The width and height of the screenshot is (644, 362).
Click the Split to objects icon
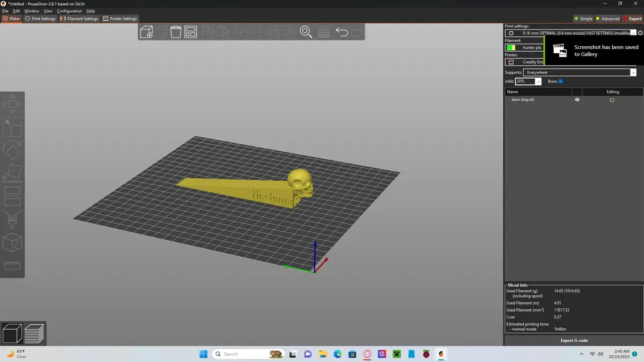pyautogui.click(x=274, y=32)
